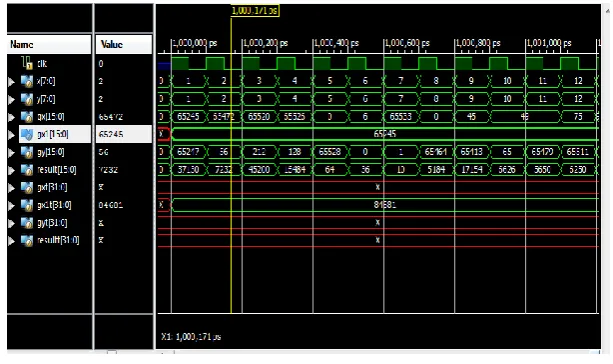The height and width of the screenshot is (364, 613).
Task: Click the y[7:0] bus icon
Action: [x=27, y=99]
